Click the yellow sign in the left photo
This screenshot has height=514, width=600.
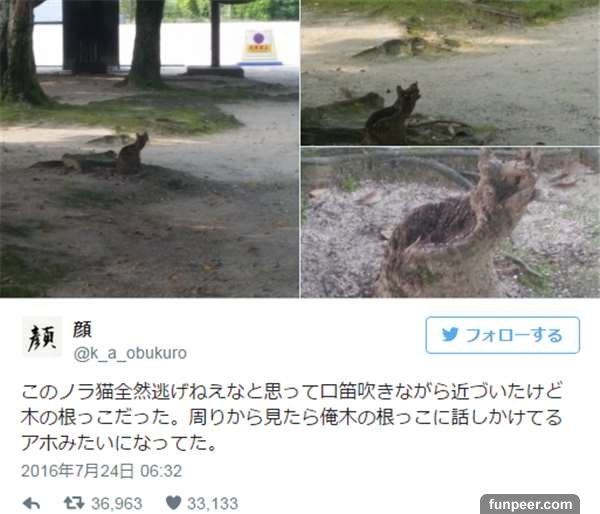coord(260,47)
